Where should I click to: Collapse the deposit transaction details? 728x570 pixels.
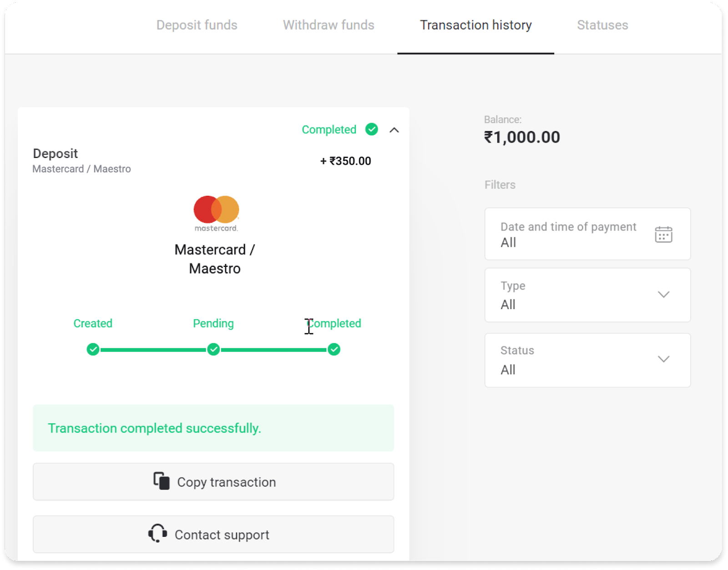click(394, 130)
